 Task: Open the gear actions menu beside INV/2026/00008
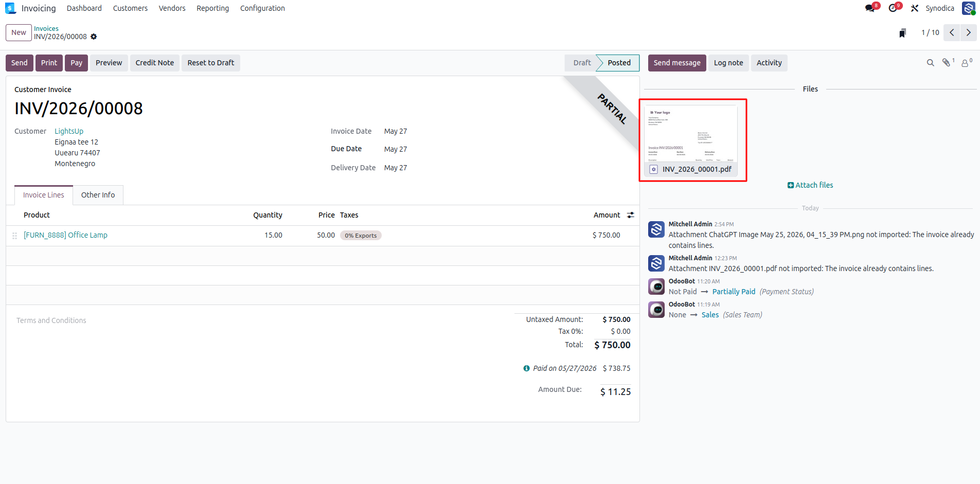[x=94, y=37]
